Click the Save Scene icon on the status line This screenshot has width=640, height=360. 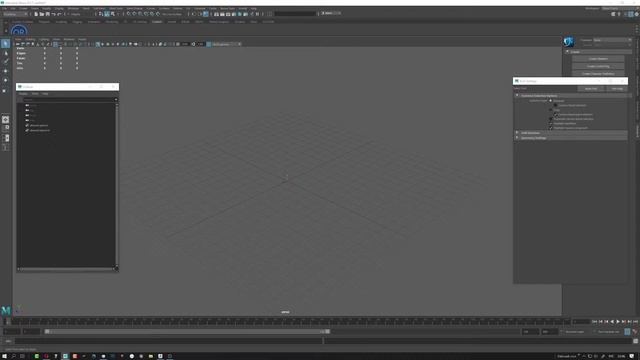47,14
